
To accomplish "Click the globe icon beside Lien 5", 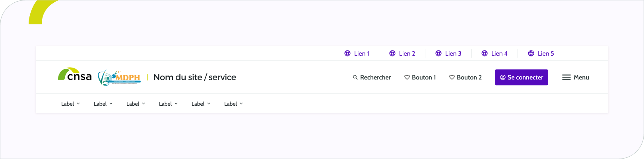I will (x=531, y=54).
